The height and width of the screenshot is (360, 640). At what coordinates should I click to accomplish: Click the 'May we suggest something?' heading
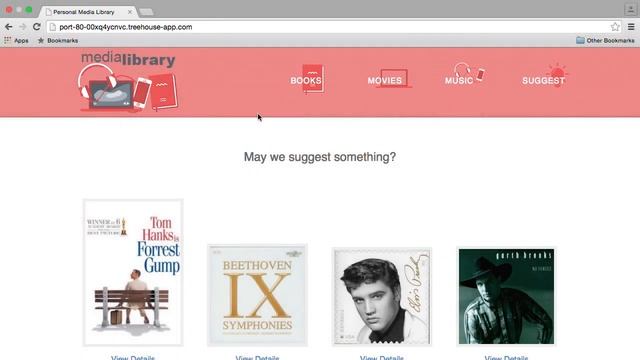320,157
